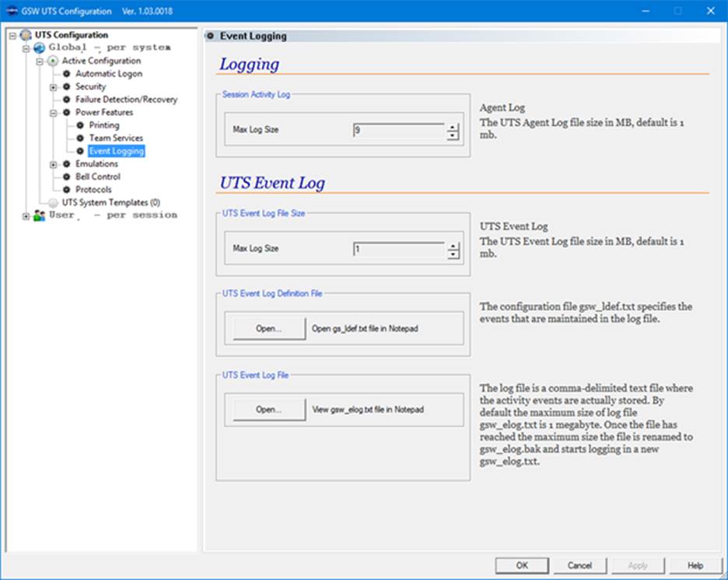
Task: Select Automatic Logon in the tree
Action: 109,74
